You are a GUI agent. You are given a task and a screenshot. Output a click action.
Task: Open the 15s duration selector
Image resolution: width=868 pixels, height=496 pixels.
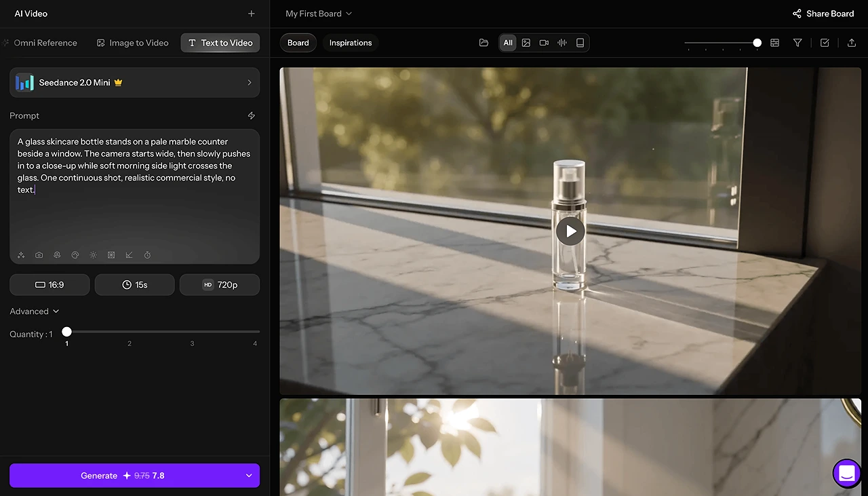pyautogui.click(x=134, y=285)
